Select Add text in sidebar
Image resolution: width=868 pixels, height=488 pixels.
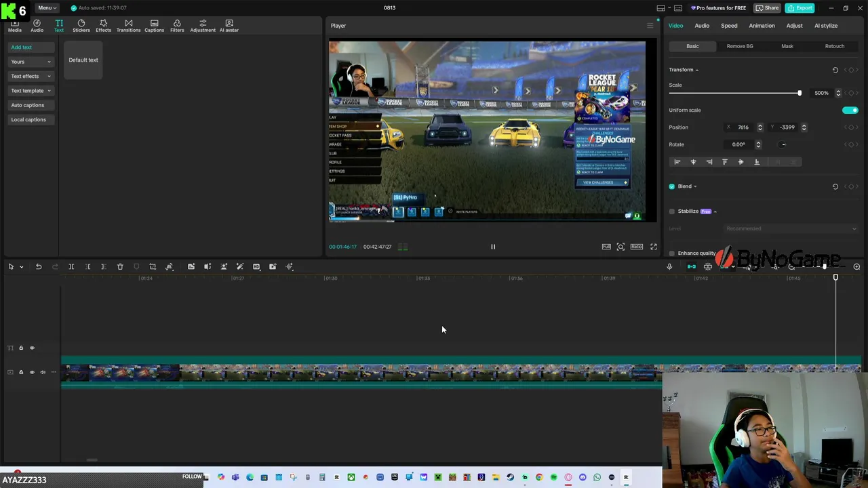pyautogui.click(x=31, y=47)
